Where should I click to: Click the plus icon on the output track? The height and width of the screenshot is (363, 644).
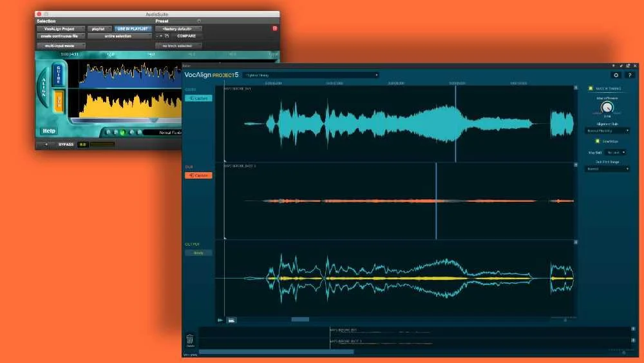click(x=576, y=242)
